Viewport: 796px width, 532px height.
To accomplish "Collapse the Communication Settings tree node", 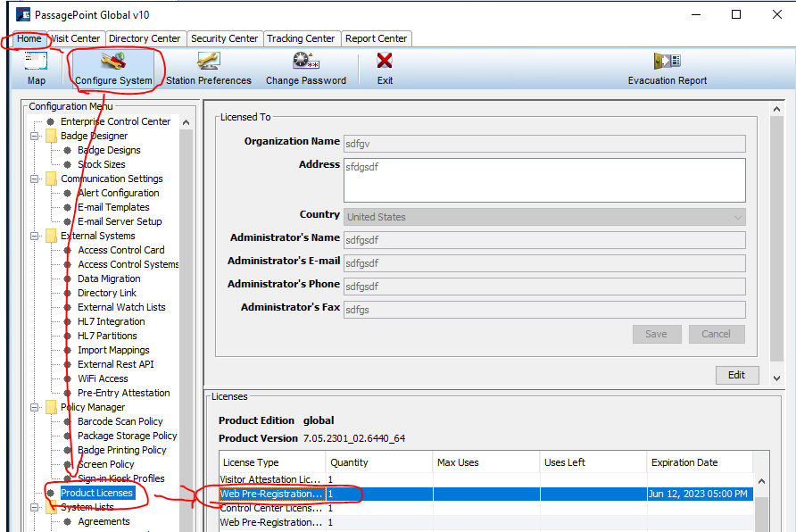I will (x=35, y=179).
